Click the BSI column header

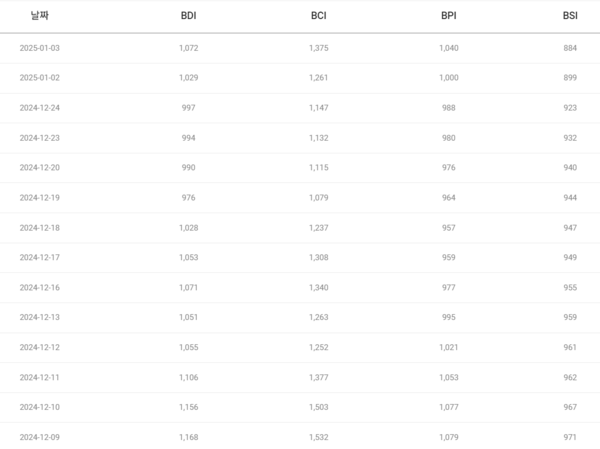[x=570, y=16]
